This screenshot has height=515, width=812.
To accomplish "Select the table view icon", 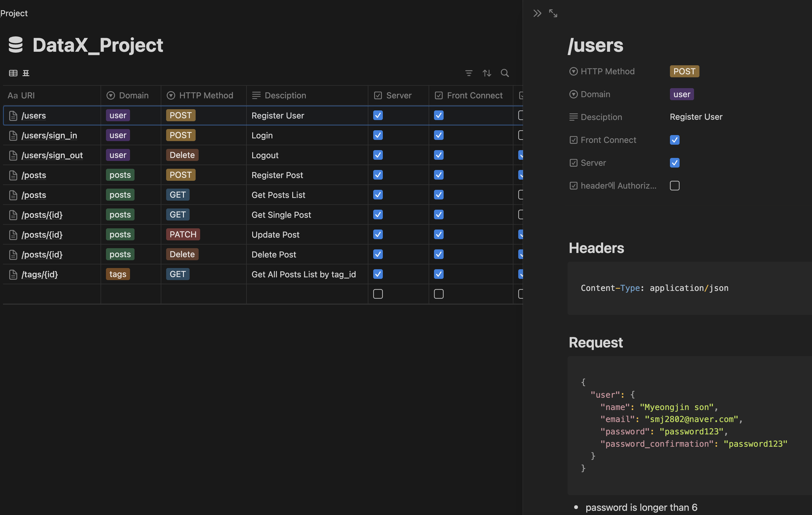I will 13,73.
